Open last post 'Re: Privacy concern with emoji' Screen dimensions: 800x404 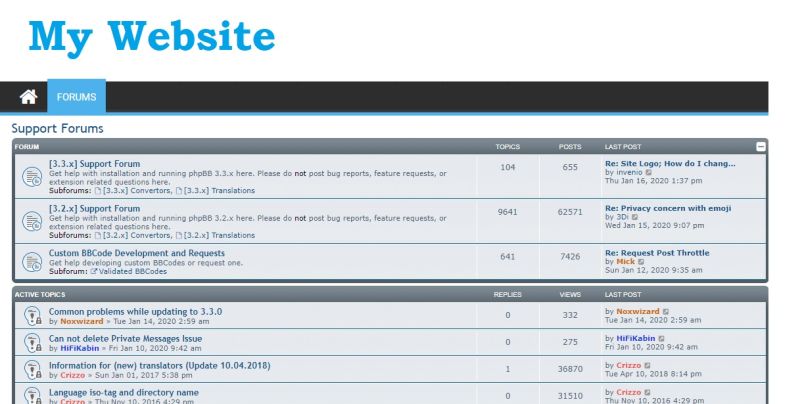(x=668, y=208)
